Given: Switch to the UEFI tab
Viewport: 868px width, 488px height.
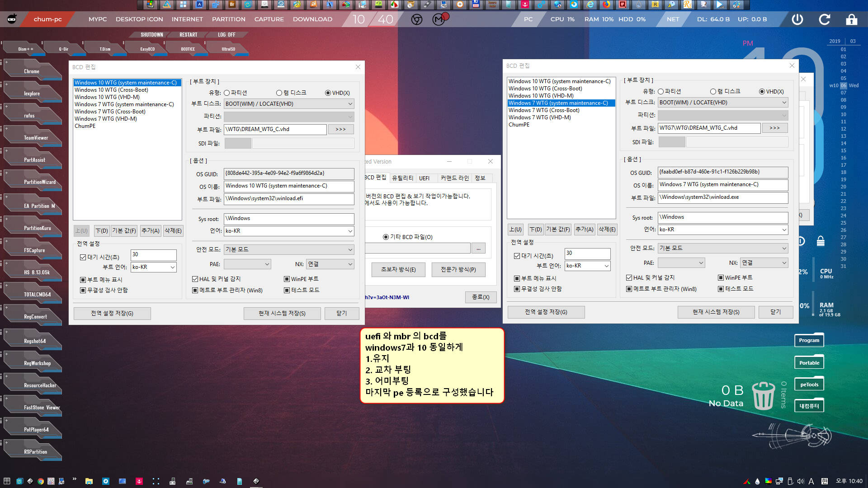Looking at the screenshot, I should [x=424, y=178].
